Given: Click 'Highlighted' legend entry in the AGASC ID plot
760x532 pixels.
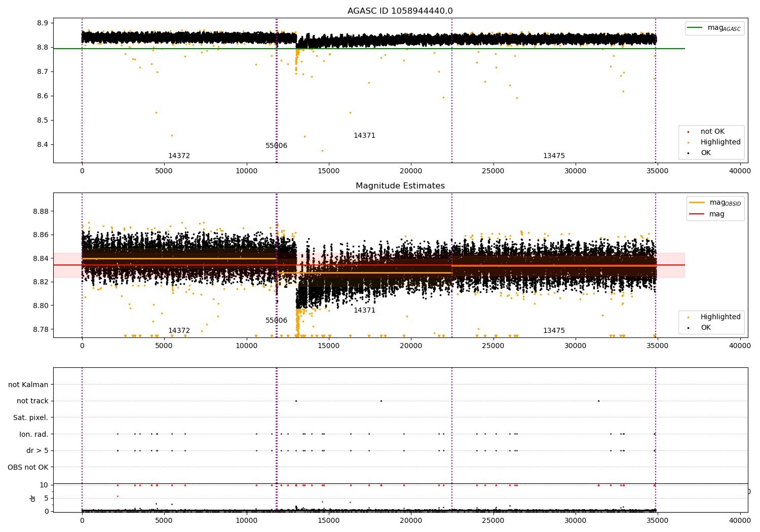Looking at the screenshot, I should pyautogui.click(x=714, y=142).
